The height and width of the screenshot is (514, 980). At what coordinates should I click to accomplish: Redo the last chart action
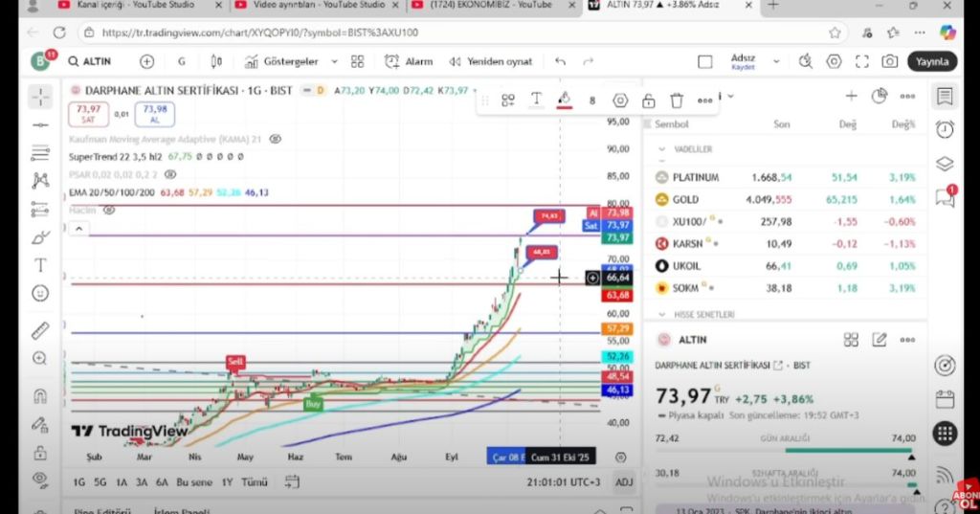tap(588, 61)
